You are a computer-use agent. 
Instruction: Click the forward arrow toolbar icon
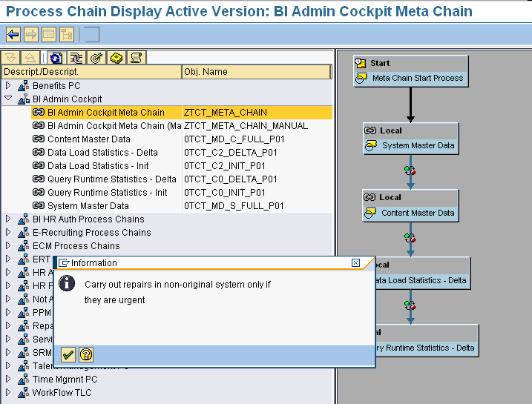[31, 35]
